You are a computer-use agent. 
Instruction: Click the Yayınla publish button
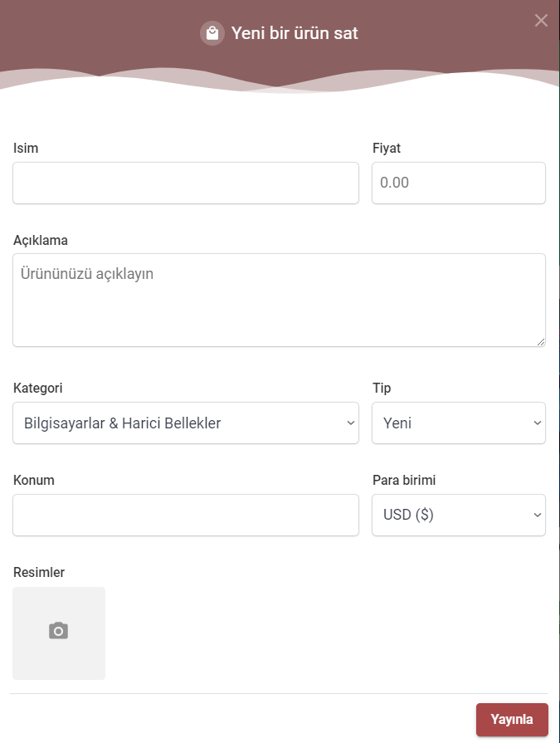pyautogui.click(x=512, y=719)
